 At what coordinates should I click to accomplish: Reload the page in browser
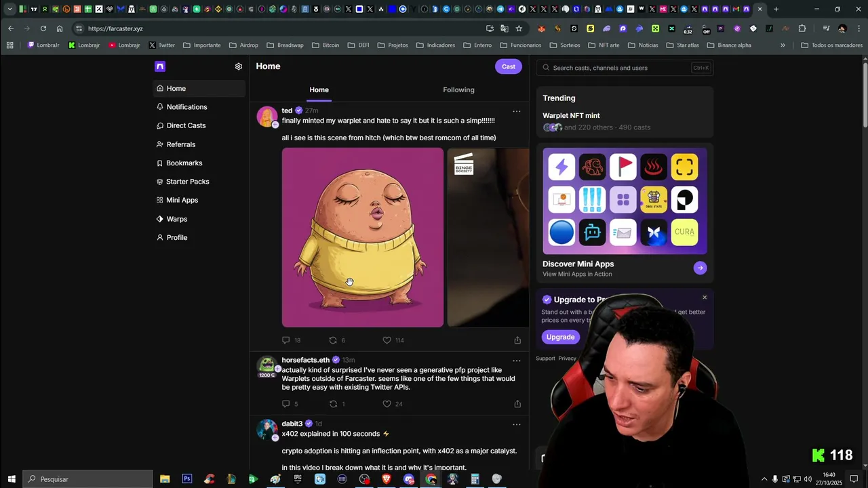click(43, 28)
